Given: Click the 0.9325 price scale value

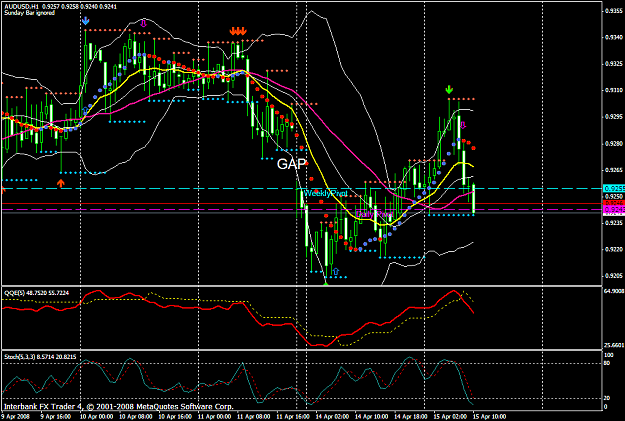Looking at the screenshot, I should tap(614, 64).
